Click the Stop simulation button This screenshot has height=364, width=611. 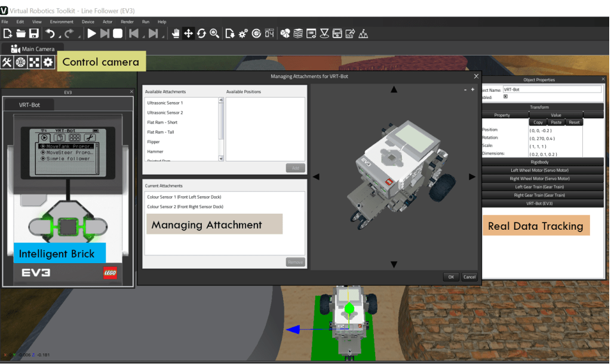[118, 34]
